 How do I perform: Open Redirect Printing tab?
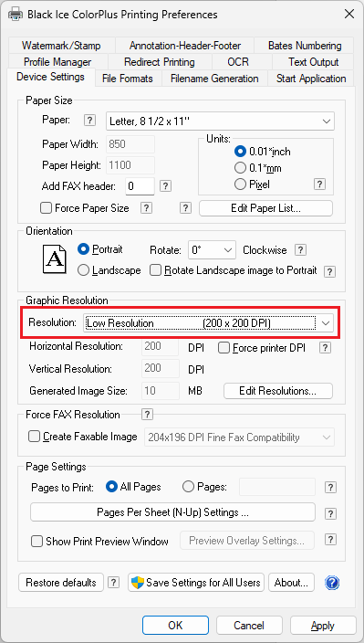[160, 62]
